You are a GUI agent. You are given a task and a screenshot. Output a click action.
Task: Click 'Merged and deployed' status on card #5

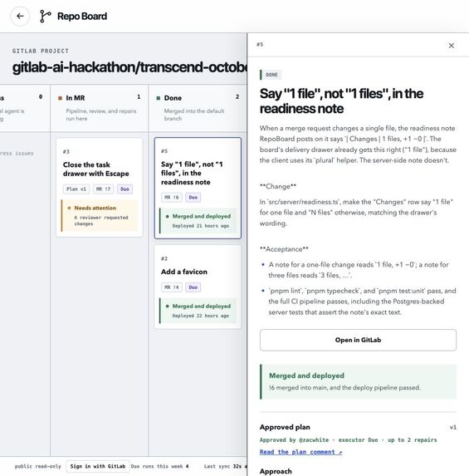[x=198, y=221]
